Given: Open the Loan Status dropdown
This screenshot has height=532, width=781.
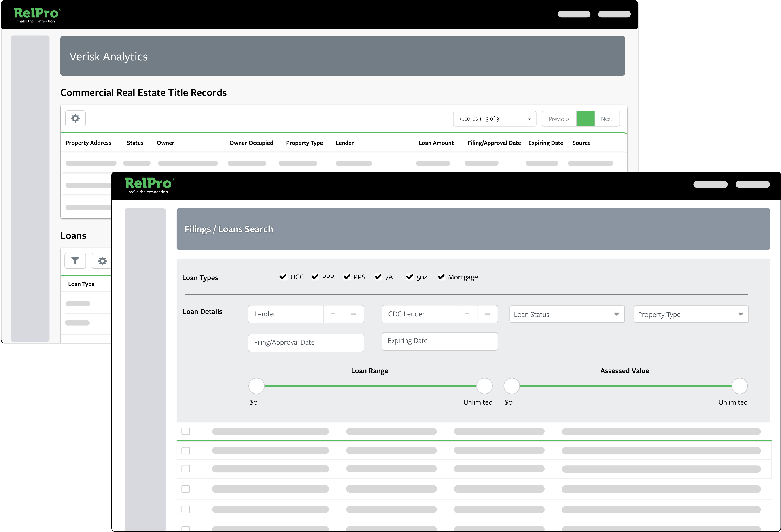Looking at the screenshot, I should pos(567,314).
